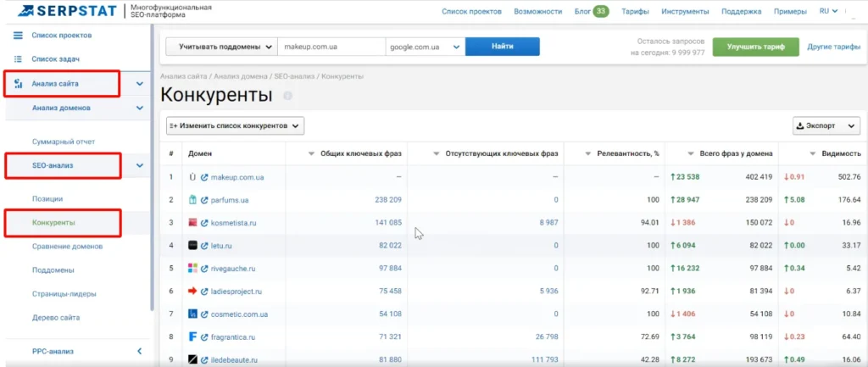Open cosmetic.com.ua external link icon
Viewport: 868px width, 367px height.
click(204, 314)
